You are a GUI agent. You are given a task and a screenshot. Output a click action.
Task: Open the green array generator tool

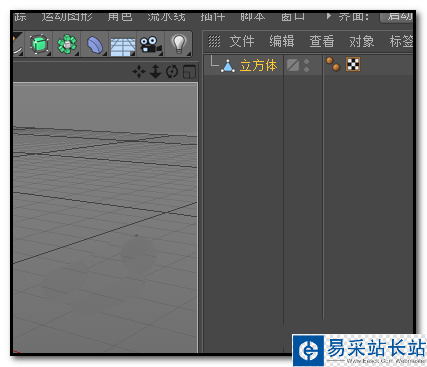point(67,44)
